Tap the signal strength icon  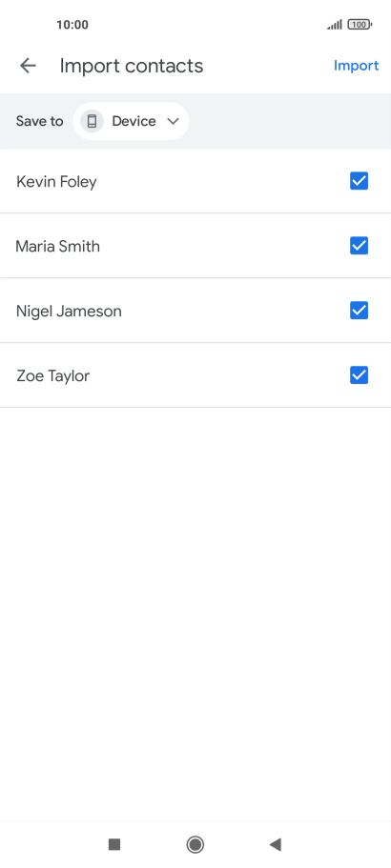click(335, 25)
